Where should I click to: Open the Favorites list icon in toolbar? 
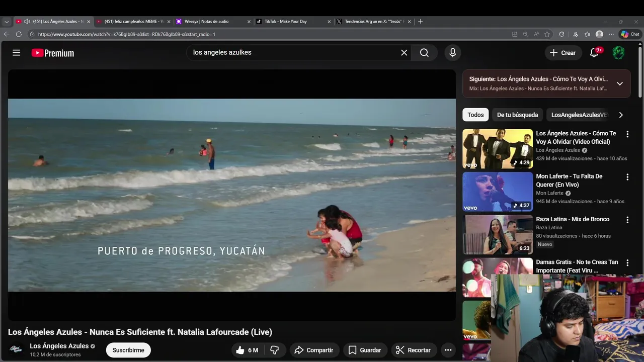pos(587,34)
